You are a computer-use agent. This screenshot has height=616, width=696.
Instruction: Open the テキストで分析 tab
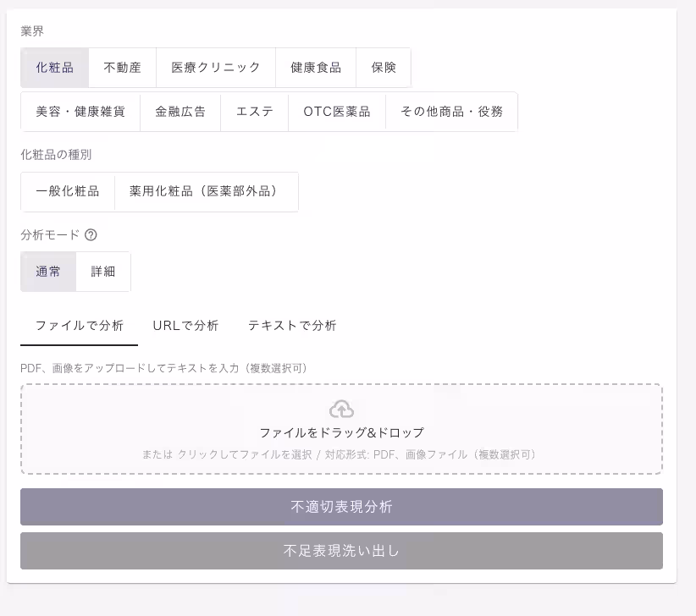(291, 325)
